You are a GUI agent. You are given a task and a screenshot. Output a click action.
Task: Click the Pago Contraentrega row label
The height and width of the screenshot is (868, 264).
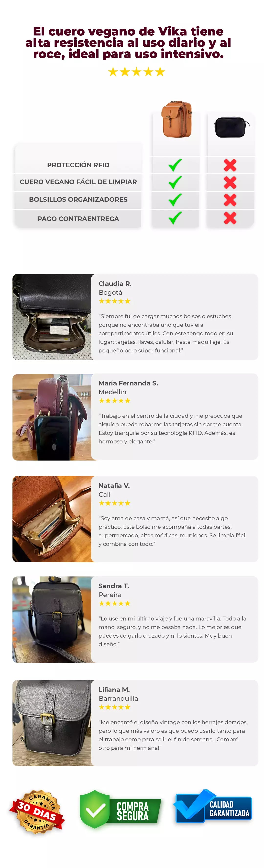coord(78,219)
